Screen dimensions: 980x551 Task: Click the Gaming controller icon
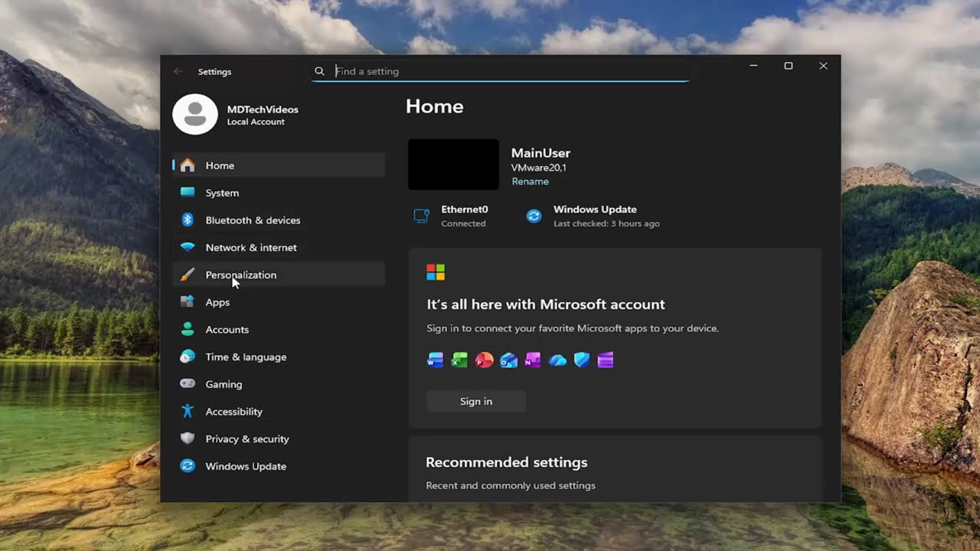[x=188, y=384]
